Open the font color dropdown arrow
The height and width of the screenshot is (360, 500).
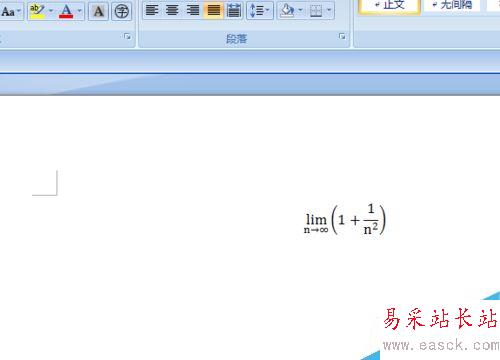pos(79,11)
